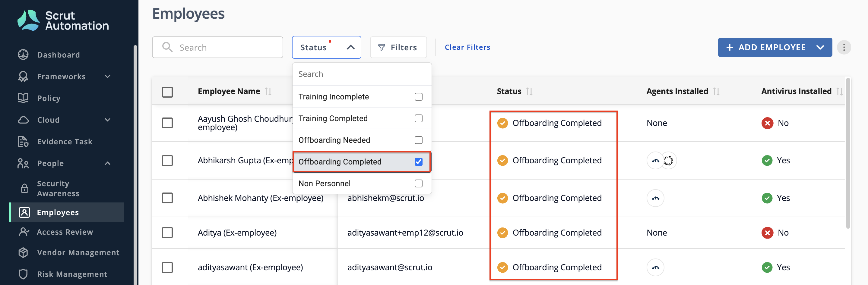Click the Policy book icon
This screenshot has height=285, width=868.
click(23, 98)
